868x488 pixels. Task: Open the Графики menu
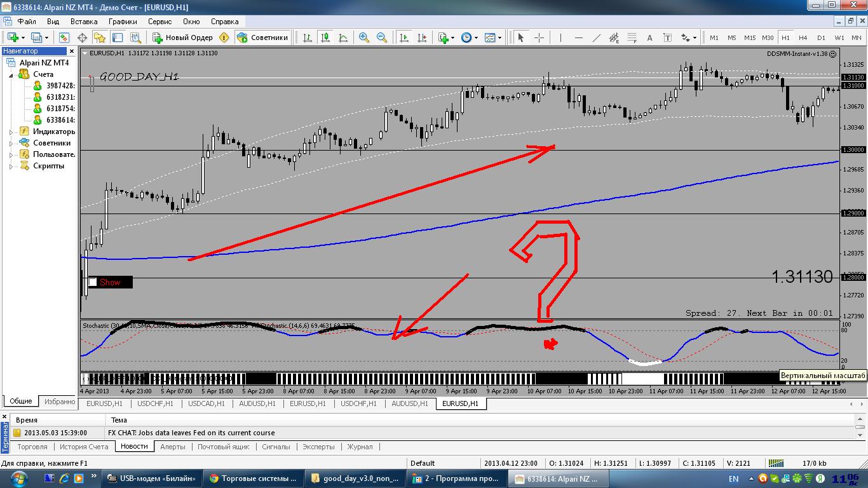(123, 21)
